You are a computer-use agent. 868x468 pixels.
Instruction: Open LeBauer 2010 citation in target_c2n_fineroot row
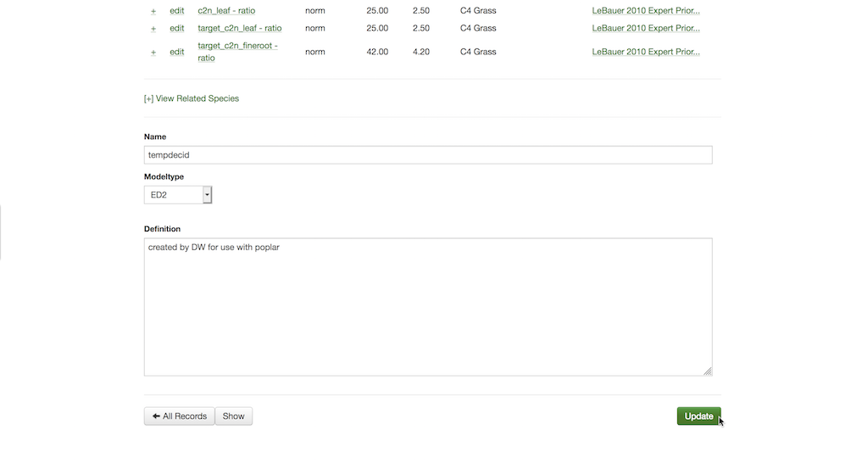[x=646, y=52]
